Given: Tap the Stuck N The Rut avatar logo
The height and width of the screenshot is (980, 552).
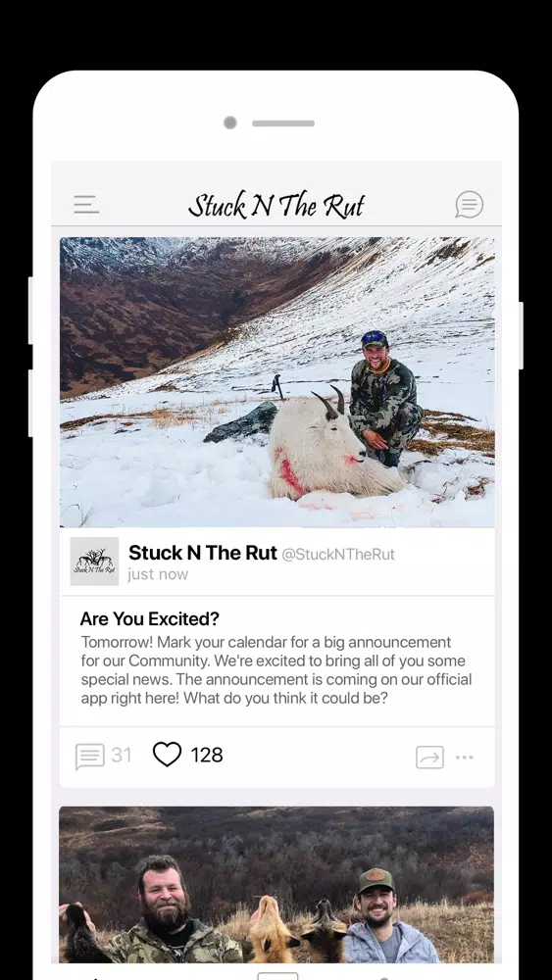Looking at the screenshot, I should 94,562.
